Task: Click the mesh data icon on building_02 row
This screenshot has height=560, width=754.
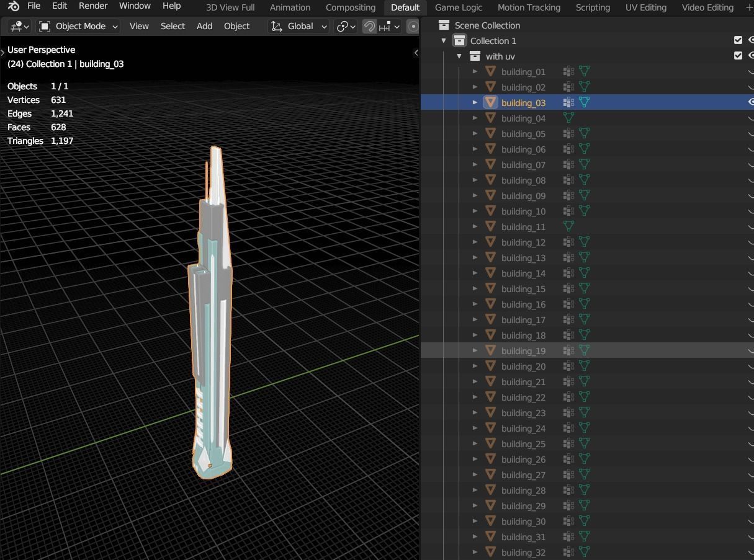Action: click(584, 87)
